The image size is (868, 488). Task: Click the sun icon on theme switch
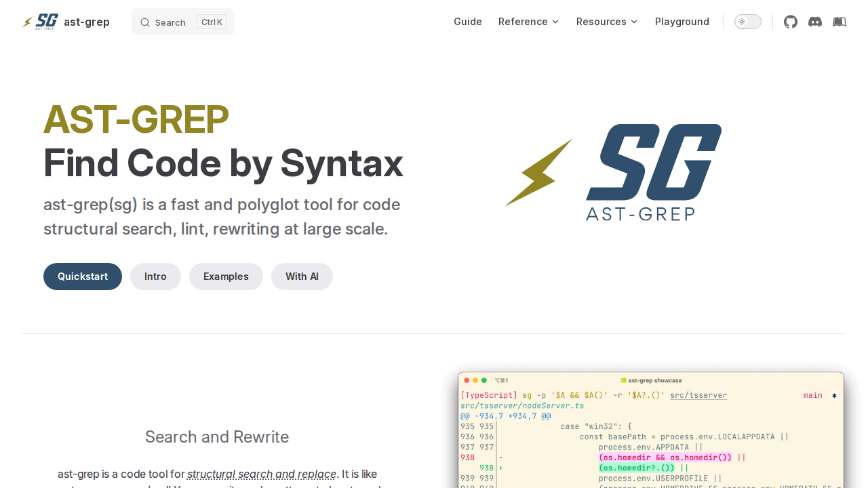tap(742, 22)
